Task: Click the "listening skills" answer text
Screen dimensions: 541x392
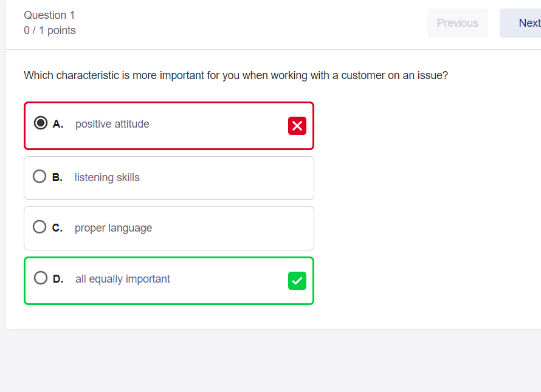Action: point(107,177)
